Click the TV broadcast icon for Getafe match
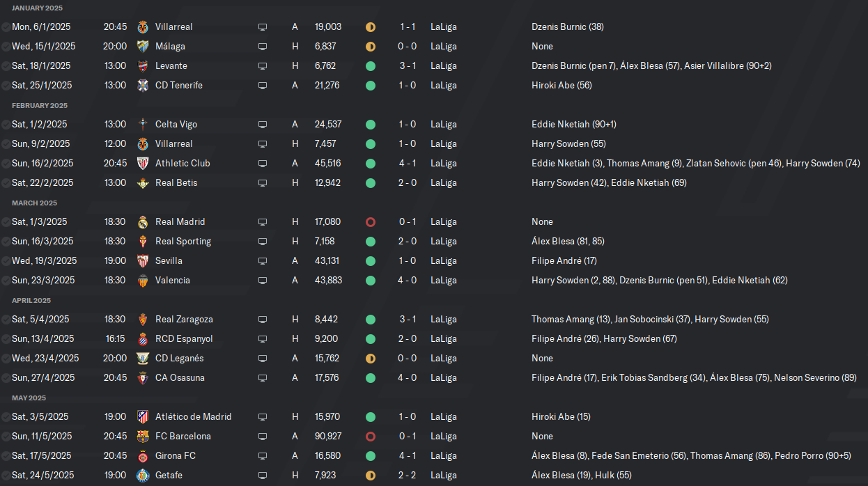The width and height of the screenshot is (868, 486). pyautogui.click(x=263, y=476)
